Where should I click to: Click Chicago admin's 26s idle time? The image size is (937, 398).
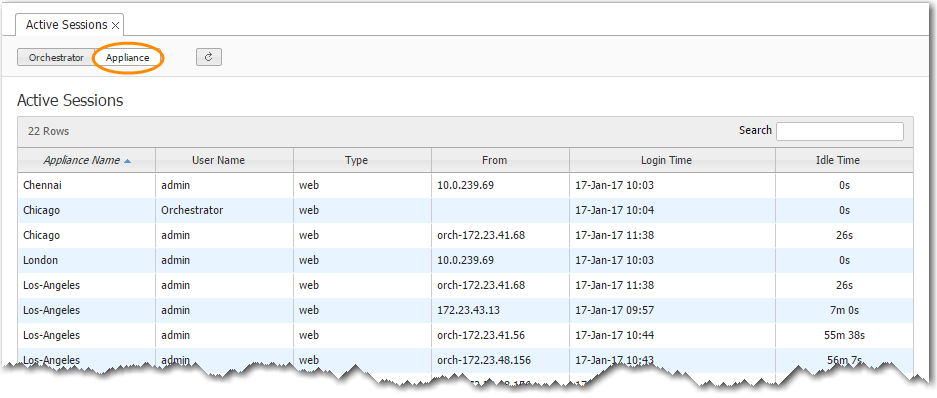[844, 235]
